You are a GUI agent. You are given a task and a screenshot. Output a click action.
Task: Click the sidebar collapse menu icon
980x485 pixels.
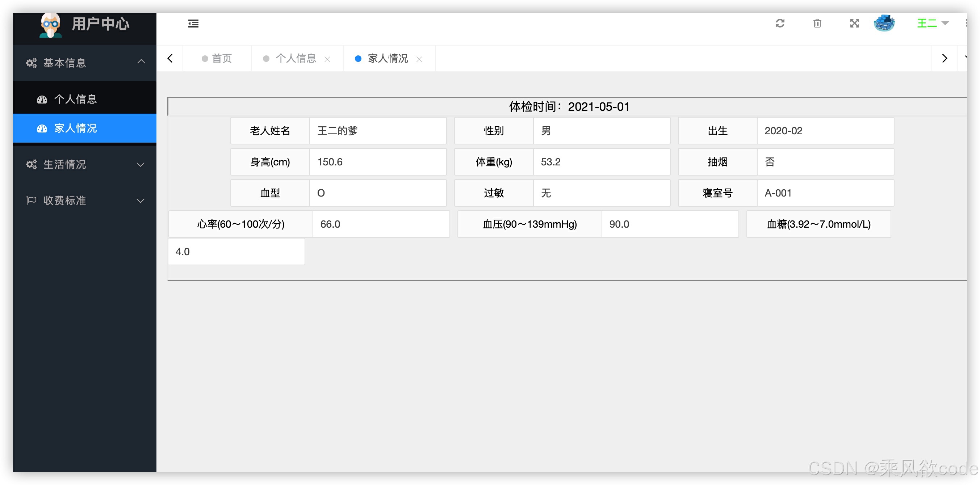193,24
